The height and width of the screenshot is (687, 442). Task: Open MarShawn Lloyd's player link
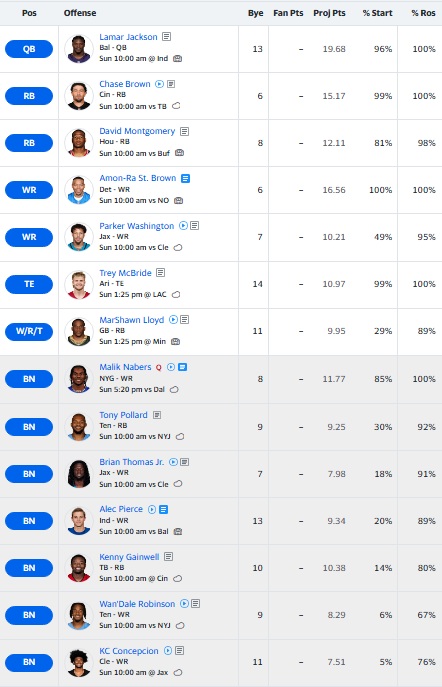[131, 320]
